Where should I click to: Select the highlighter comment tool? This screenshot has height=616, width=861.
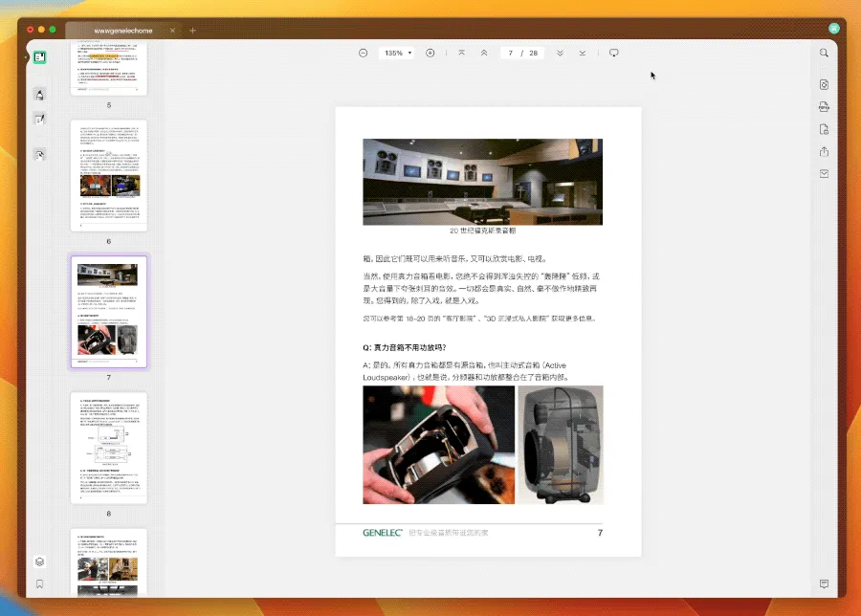(39, 95)
